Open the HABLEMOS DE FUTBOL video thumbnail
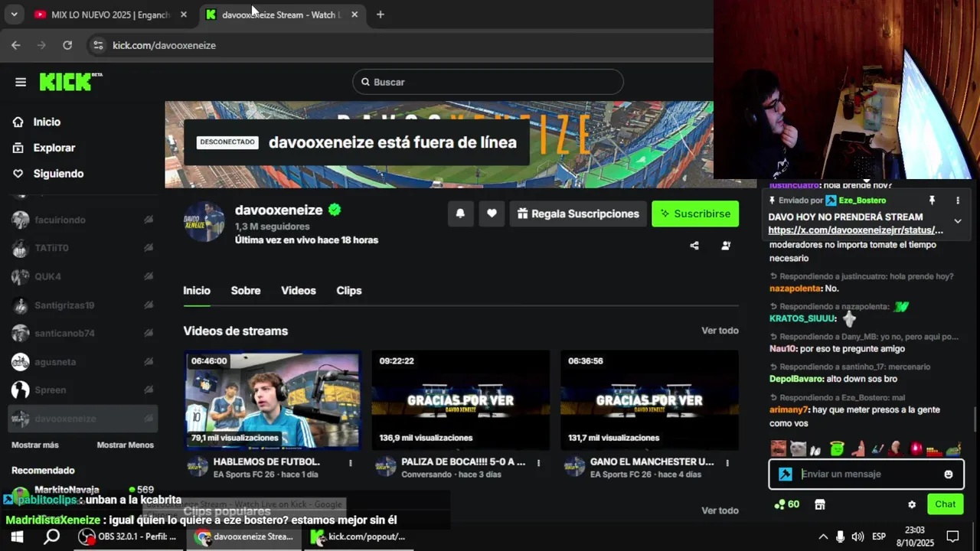This screenshot has height=551, width=980. pyautogui.click(x=272, y=400)
